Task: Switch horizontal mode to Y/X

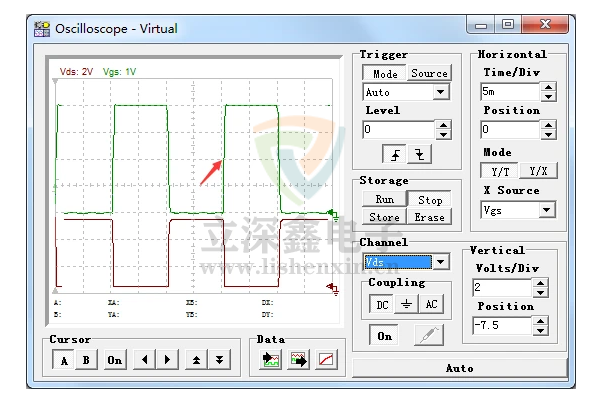Action: [538, 171]
